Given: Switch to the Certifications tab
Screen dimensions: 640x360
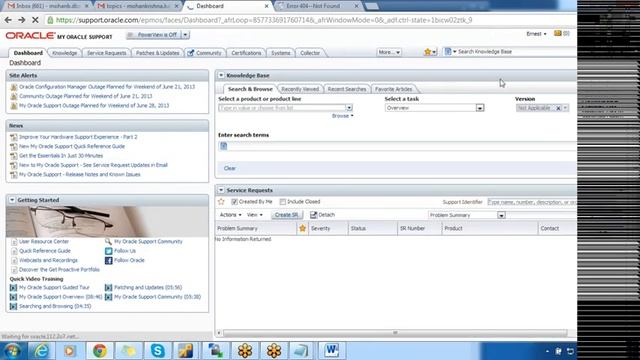Looking at the screenshot, I should coord(246,53).
